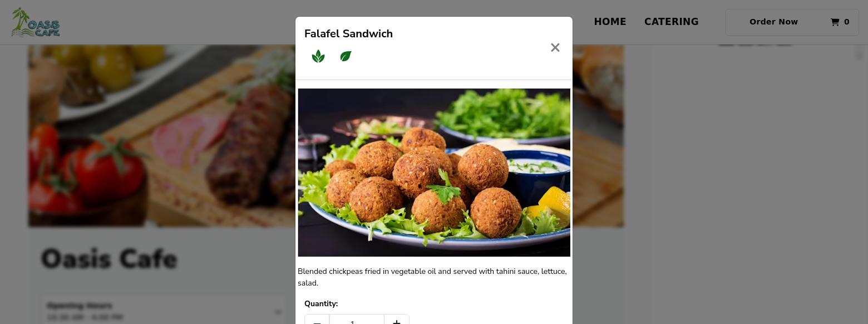Open the CATERING menu item
The image size is (868, 324).
(671, 22)
